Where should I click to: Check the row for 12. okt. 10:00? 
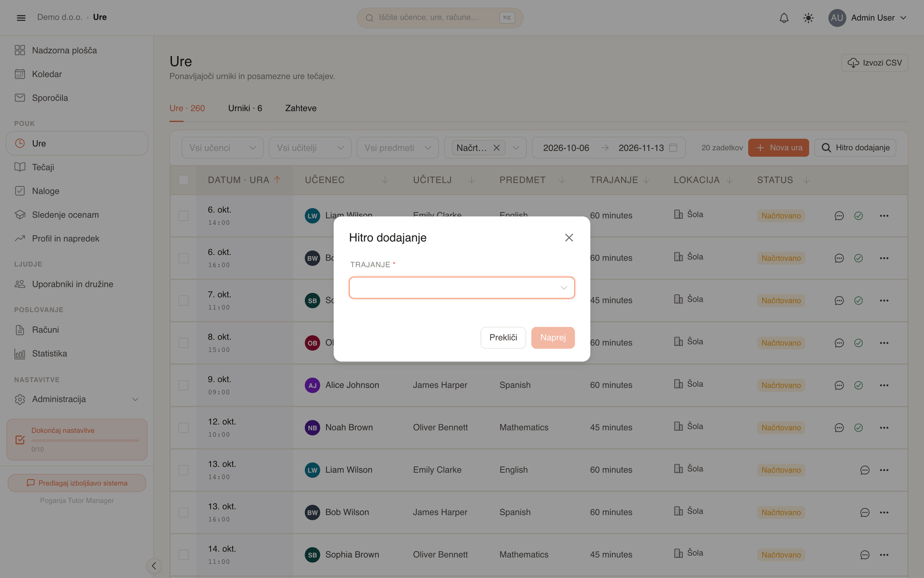(183, 428)
